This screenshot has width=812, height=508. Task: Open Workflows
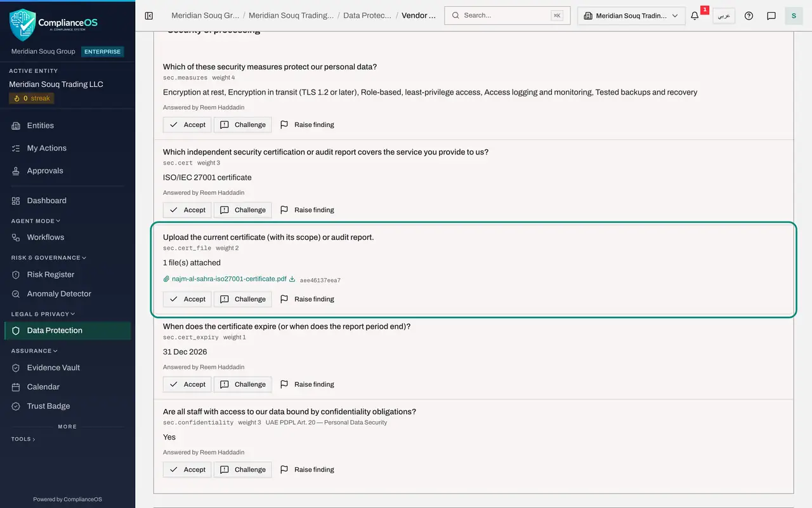[x=67, y=237]
